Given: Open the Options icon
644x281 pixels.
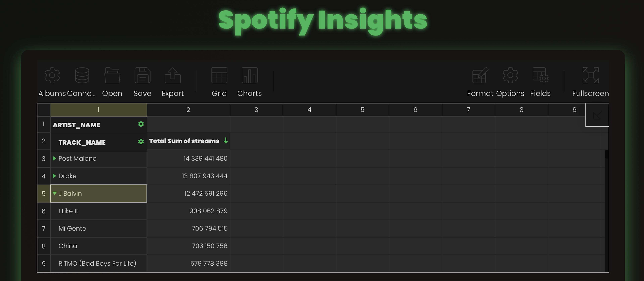Looking at the screenshot, I should [x=511, y=75].
